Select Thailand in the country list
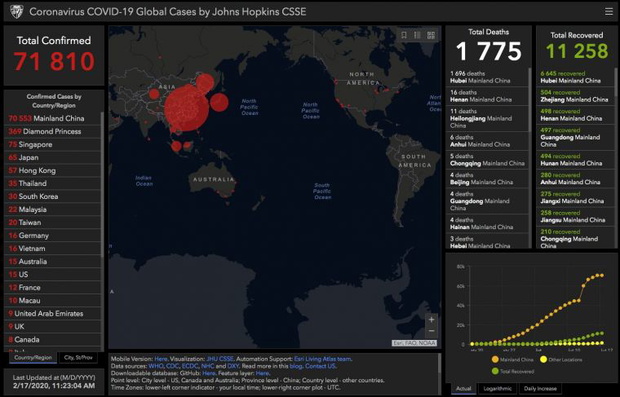 pos(53,183)
